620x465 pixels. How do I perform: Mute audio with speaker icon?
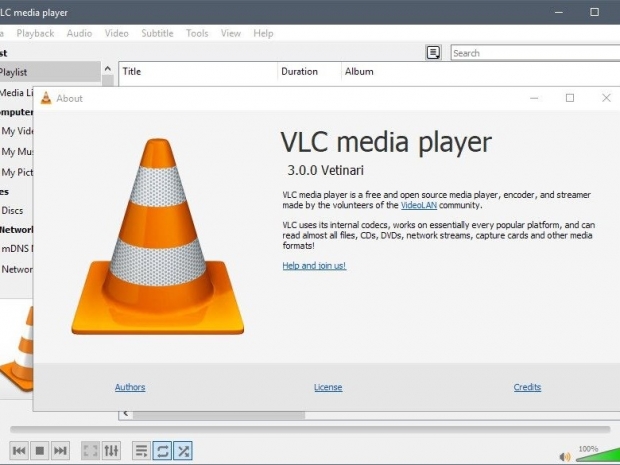[565, 456]
